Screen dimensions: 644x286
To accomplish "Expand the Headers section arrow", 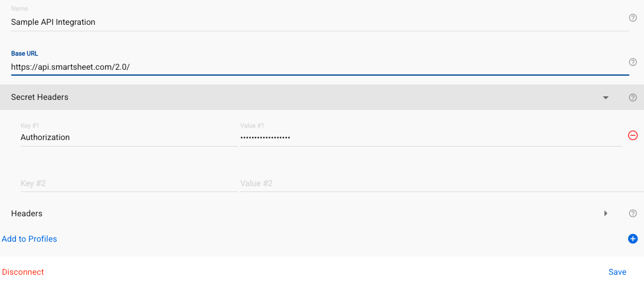I will 606,213.
